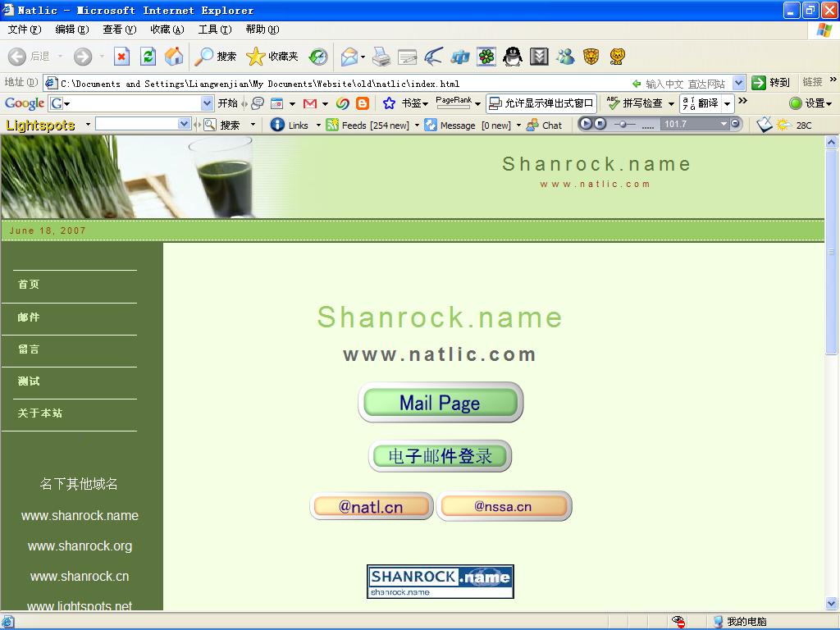Viewport: 840px width, 630px height.
Task: Open the address bar dropdown arrow
Action: (739, 83)
